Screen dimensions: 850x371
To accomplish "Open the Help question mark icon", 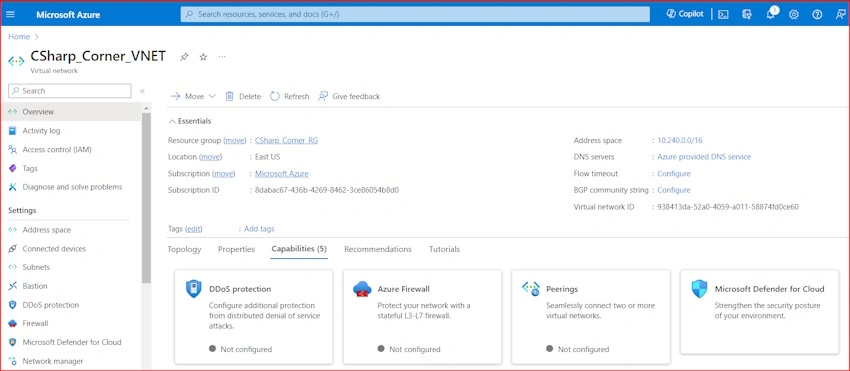I will [x=817, y=15].
